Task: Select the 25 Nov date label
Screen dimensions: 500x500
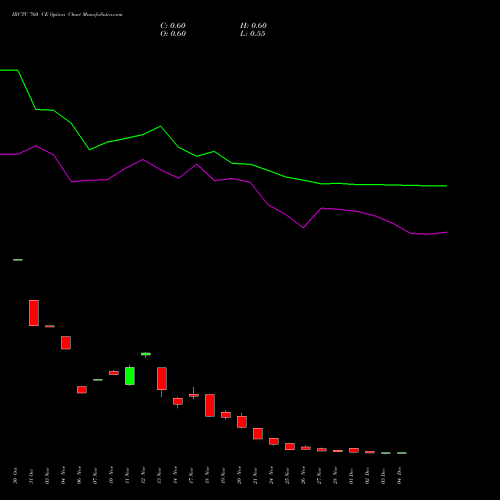Action: tap(287, 476)
